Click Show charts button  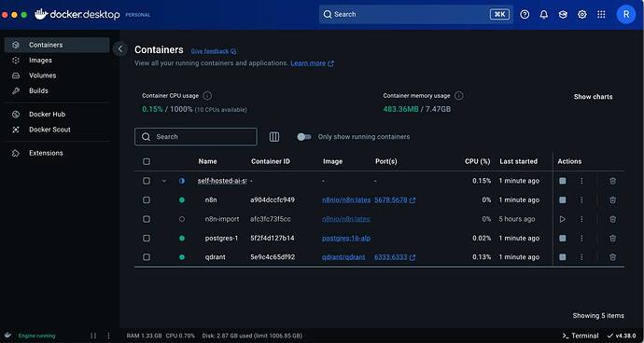[593, 97]
